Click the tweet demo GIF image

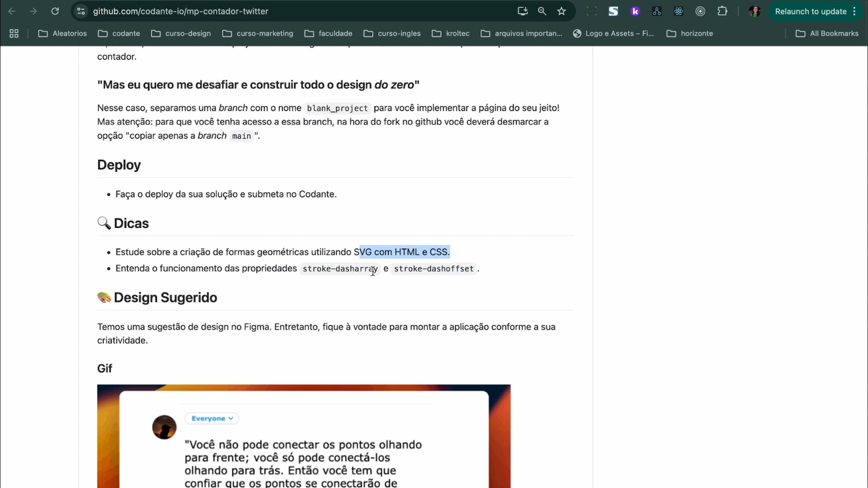coord(303,436)
